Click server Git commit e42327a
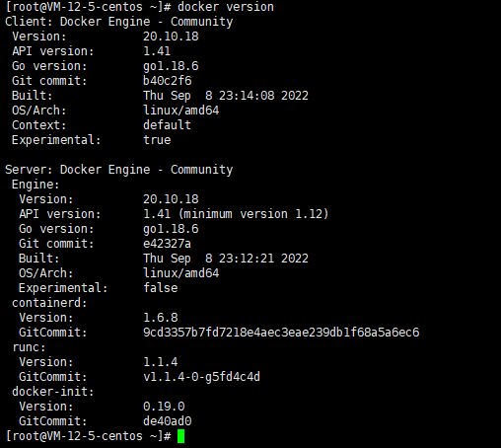The width and height of the screenshot is (501, 448). click(167, 244)
